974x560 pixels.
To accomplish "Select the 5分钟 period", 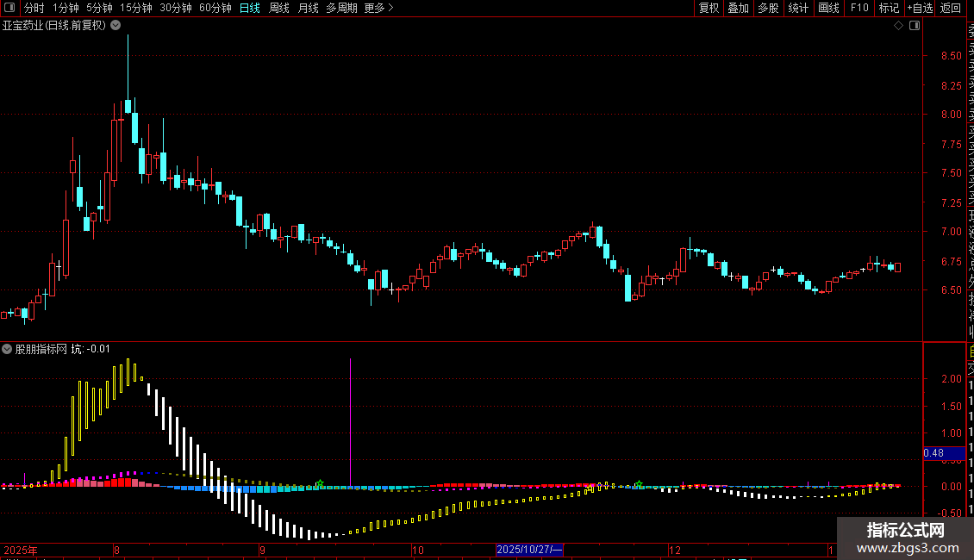I will coord(99,8).
